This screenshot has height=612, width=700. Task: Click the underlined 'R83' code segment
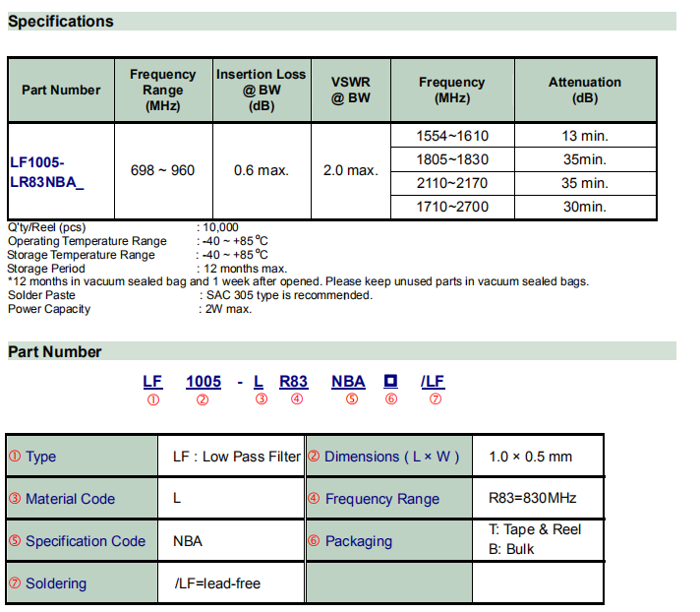click(293, 382)
